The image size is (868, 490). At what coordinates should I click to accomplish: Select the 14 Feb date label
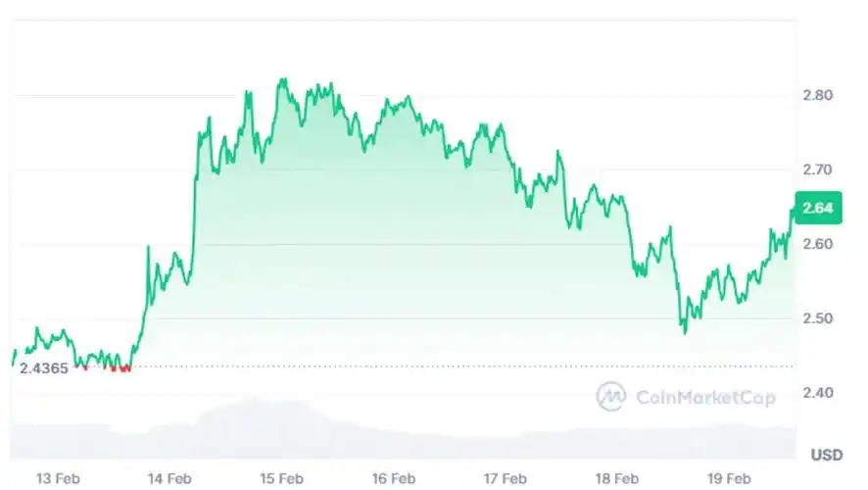[169, 478]
